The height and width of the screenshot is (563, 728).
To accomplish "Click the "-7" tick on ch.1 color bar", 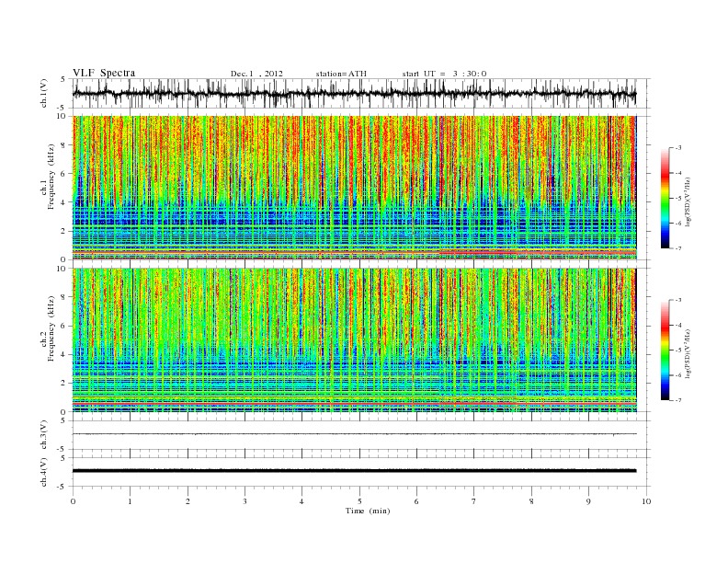I will [x=678, y=248].
